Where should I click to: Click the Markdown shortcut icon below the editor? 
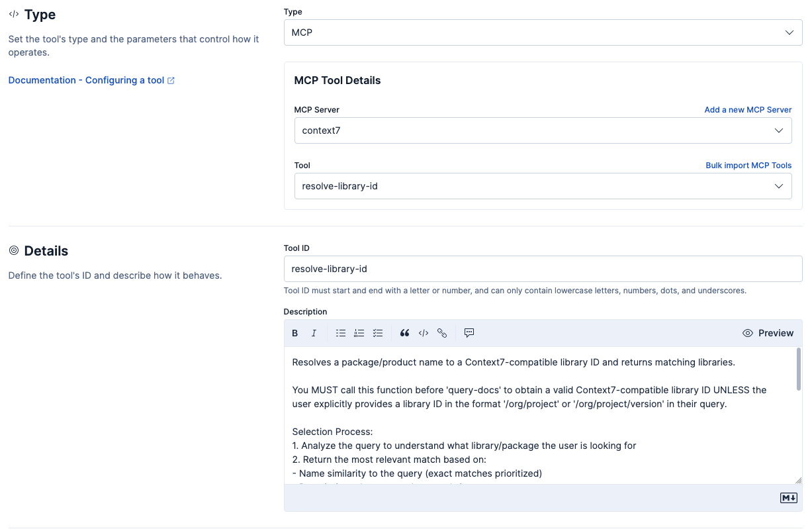point(788,497)
